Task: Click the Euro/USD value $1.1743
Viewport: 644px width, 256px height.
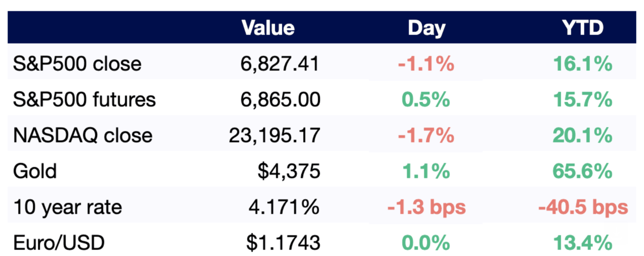Action: 283,243
